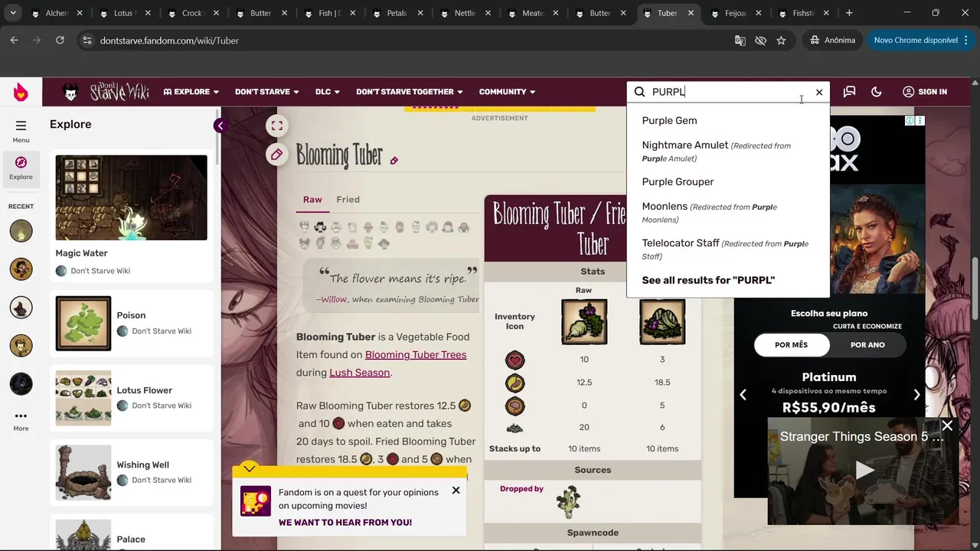Reload the page
980x551 pixels.
coord(60,40)
